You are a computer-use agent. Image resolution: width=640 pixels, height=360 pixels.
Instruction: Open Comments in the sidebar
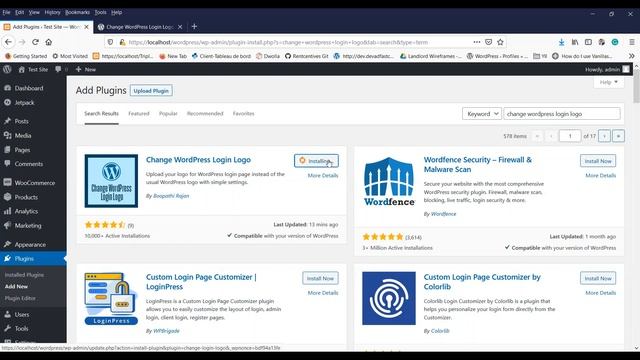(29, 164)
